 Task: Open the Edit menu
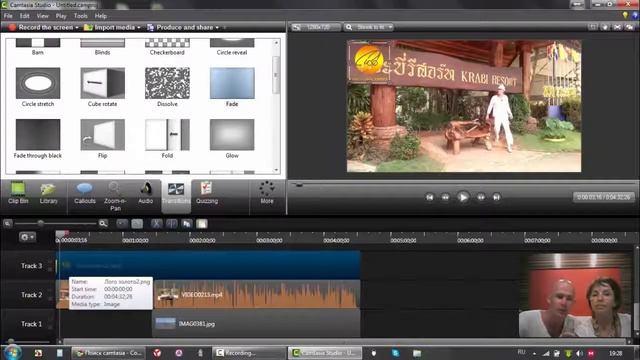(24, 16)
